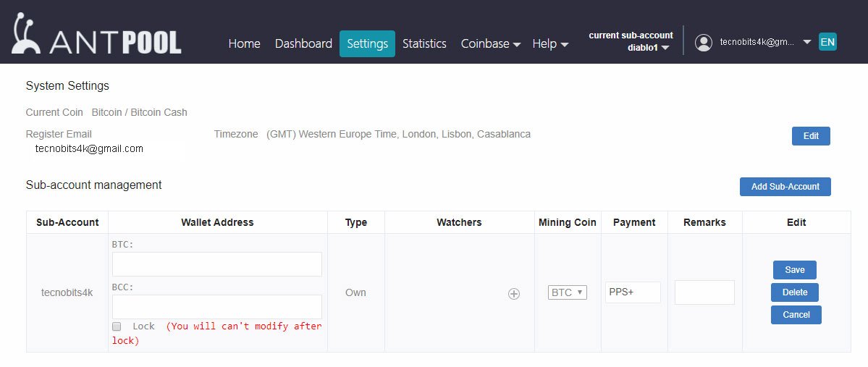Image resolution: width=868 pixels, height=367 pixels.
Task: Click the PPS+ payment field
Action: 633,292
